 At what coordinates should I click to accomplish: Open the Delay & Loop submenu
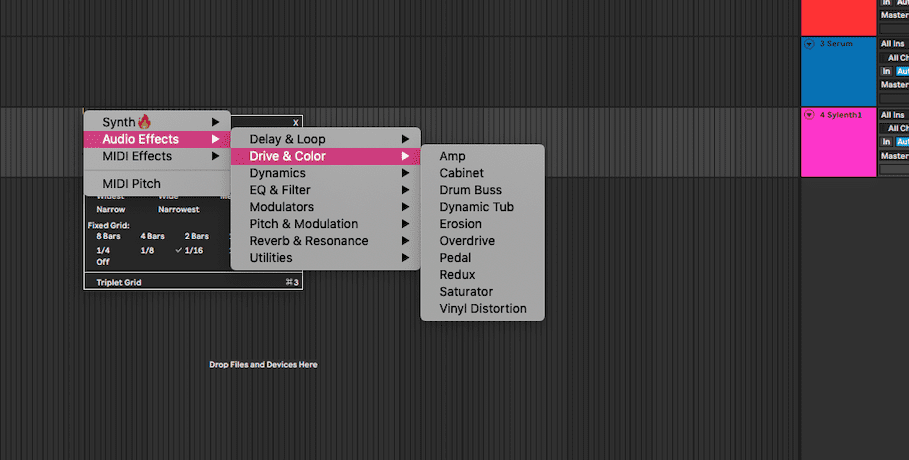click(x=325, y=139)
